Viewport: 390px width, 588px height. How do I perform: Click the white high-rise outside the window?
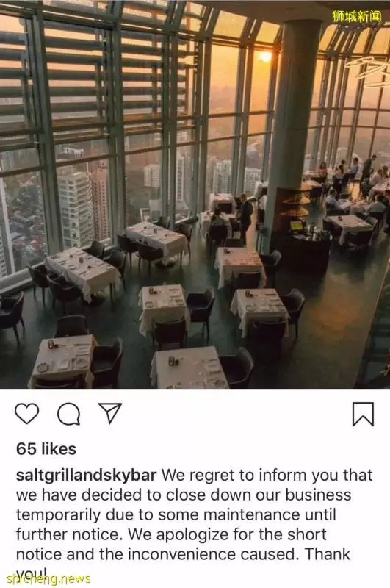coord(74,208)
